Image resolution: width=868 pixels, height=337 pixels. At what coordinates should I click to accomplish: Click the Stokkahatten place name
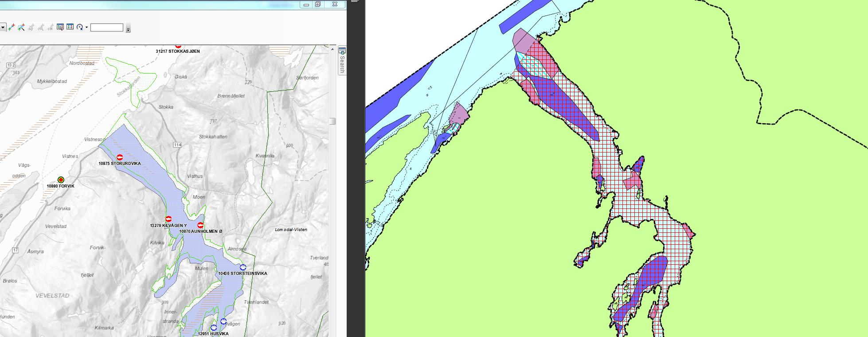pyautogui.click(x=213, y=137)
